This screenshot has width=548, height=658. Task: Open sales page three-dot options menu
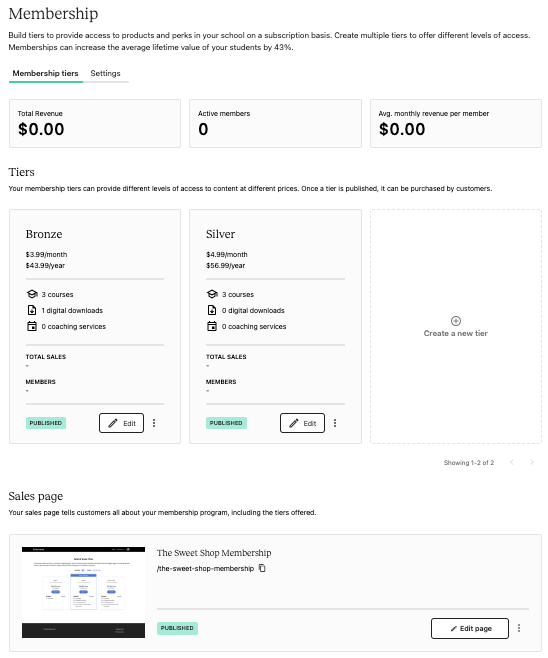pyautogui.click(x=519, y=628)
